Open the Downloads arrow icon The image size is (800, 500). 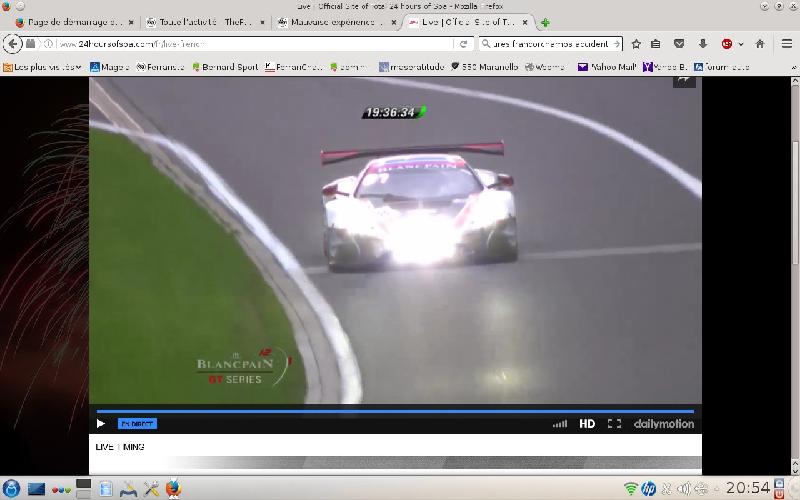pyautogui.click(x=703, y=44)
